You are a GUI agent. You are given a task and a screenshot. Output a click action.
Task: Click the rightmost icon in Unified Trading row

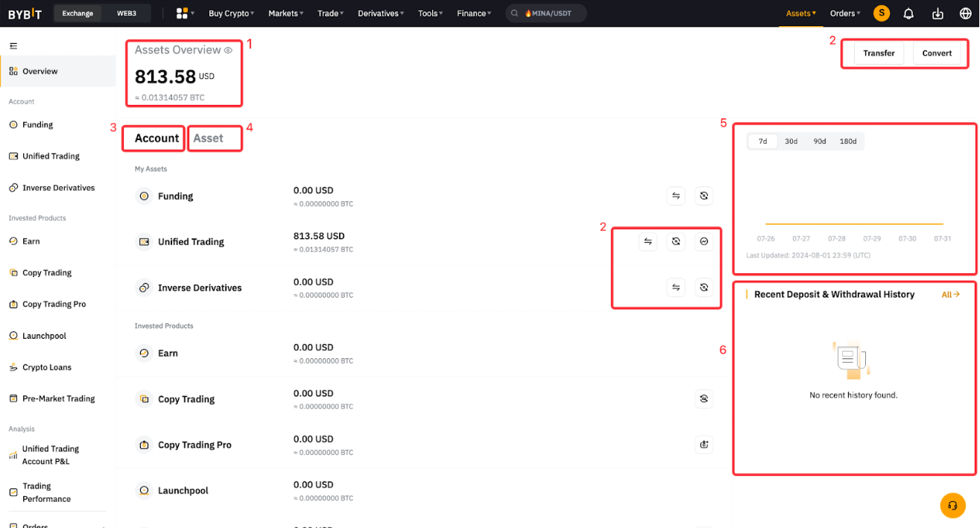704,241
